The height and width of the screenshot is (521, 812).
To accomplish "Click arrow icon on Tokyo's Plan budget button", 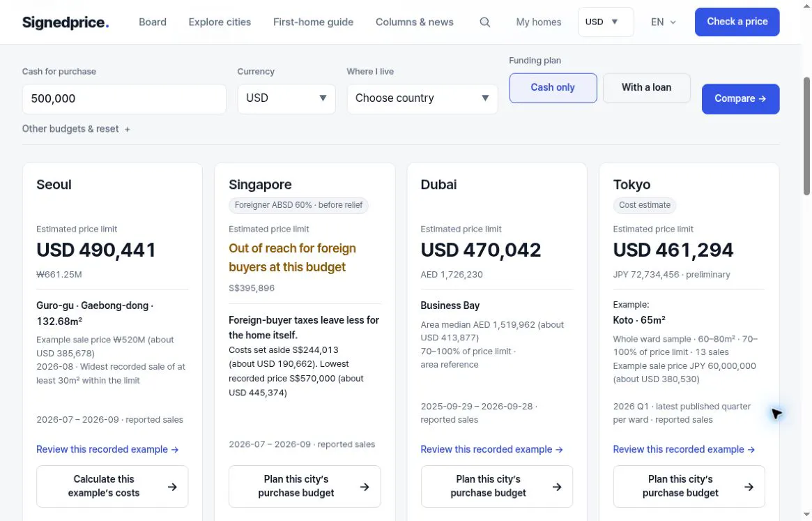I will [749, 487].
